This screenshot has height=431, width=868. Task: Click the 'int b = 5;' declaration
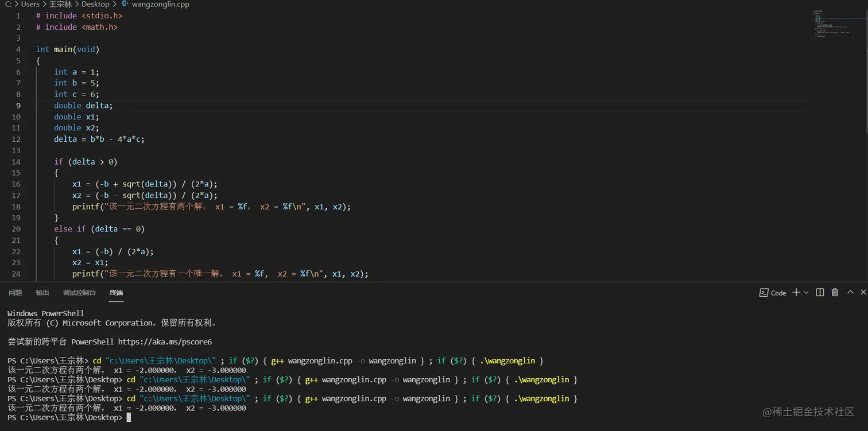pos(77,83)
